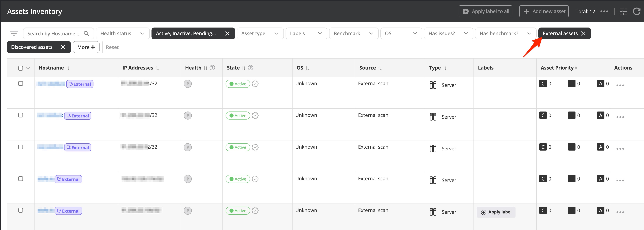This screenshot has width=644, height=230.
Task: Remove the External assets filter chip
Action: pos(583,33)
